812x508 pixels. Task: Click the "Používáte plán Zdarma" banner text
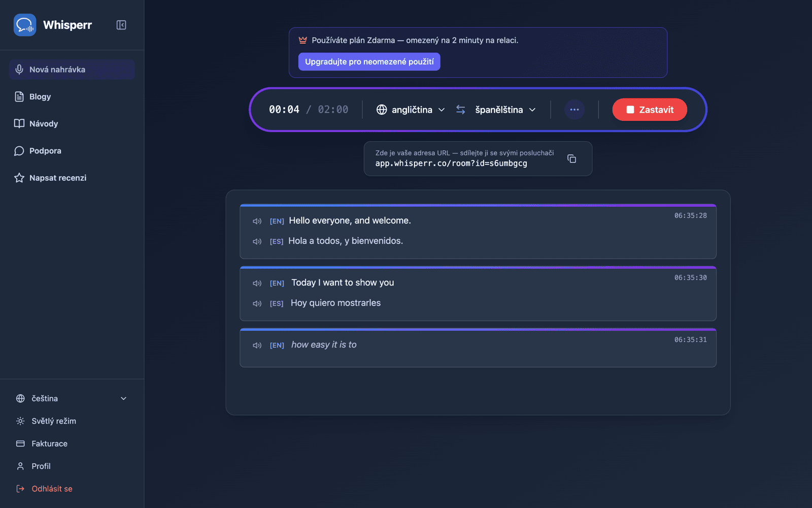[415, 40]
